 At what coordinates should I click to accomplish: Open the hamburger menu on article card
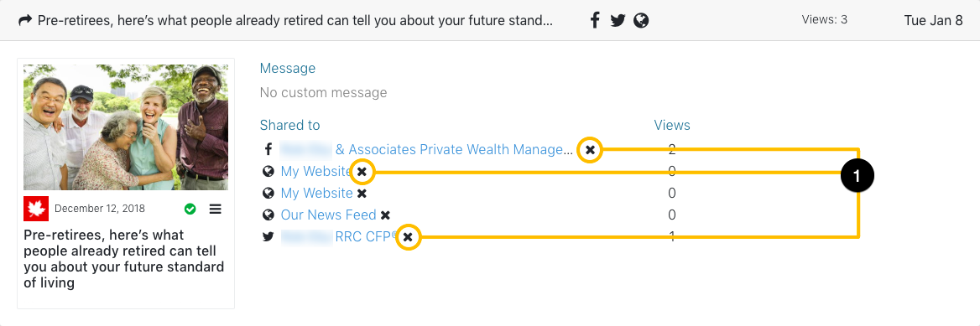(215, 209)
